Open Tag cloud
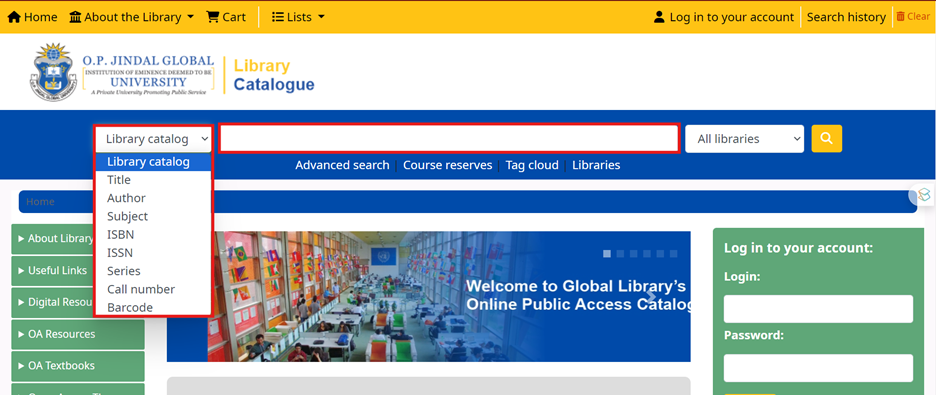The image size is (936, 395). [x=532, y=165]
